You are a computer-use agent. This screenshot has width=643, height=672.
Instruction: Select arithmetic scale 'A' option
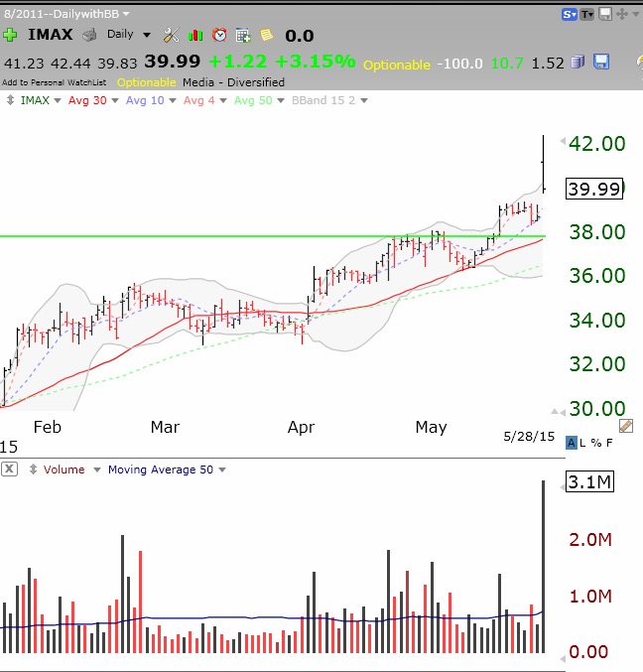pos(572,443)
